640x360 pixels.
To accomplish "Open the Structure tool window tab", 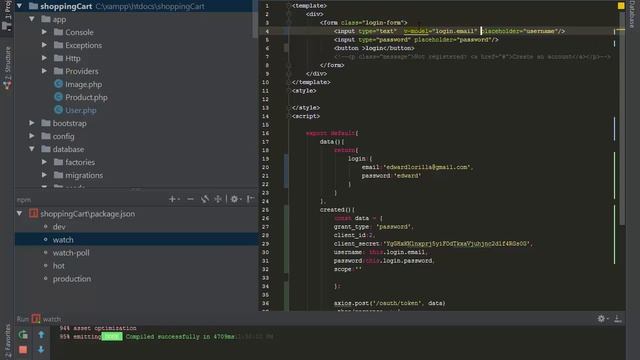I will pos(7,67).
